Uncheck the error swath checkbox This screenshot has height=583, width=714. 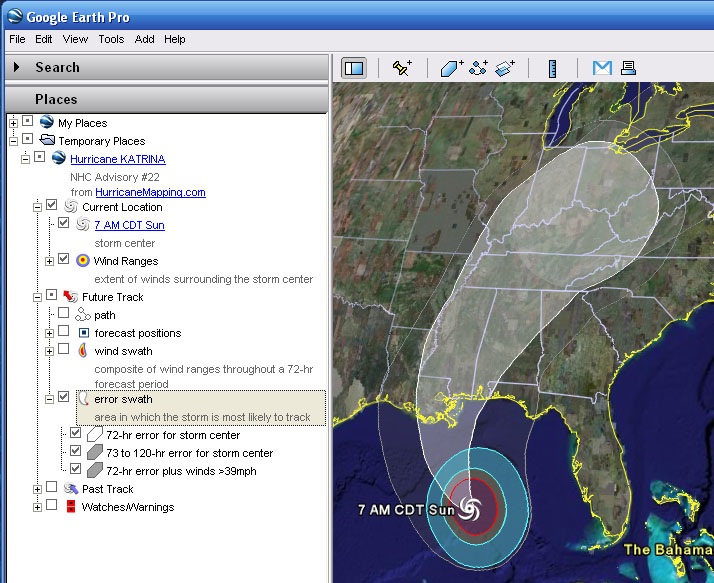pyautogui.click(x=63, y=397)
